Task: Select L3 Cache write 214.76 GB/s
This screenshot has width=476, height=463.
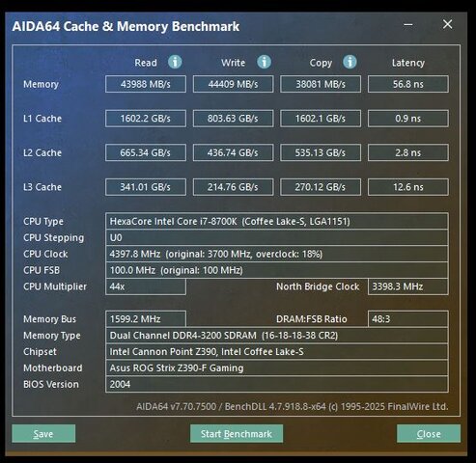Action: point(233,187)
